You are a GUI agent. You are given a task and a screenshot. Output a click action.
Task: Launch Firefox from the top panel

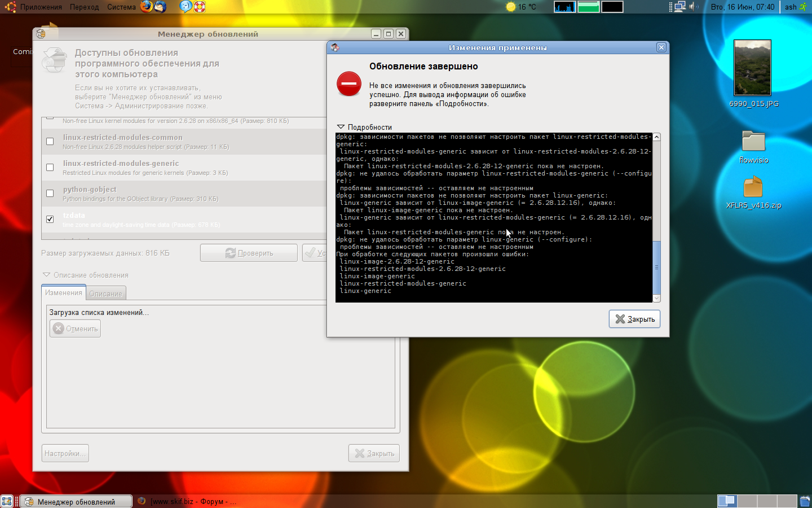[x=147, y=7]
